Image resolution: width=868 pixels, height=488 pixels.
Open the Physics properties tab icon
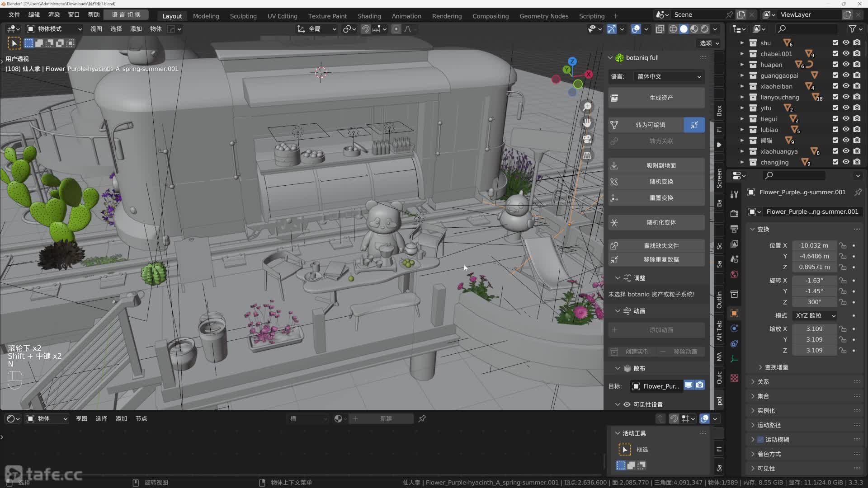tap(734, 328)
